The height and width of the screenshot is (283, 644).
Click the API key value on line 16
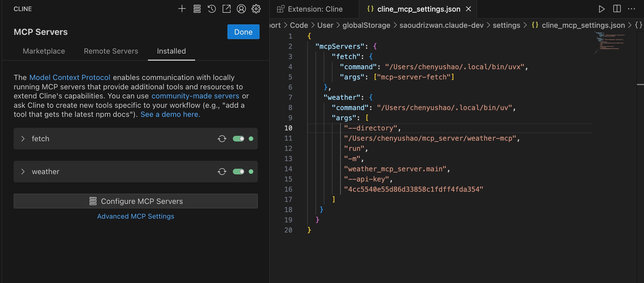pos(413,189)
